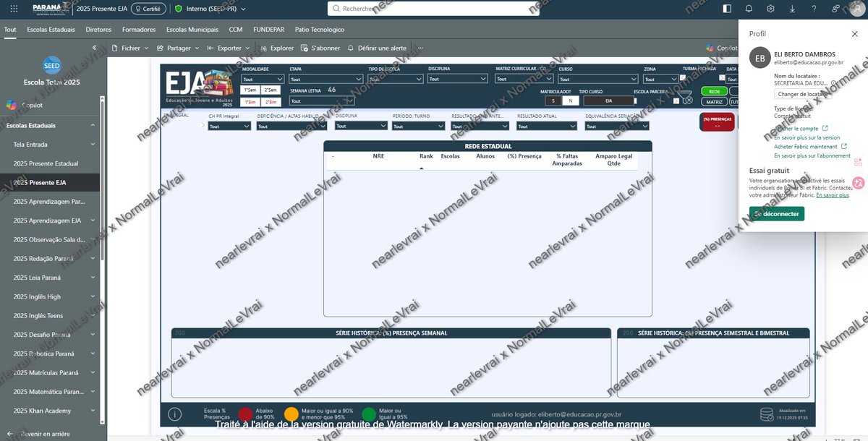Switch to the Diretores tab
Image resolution: width=868 pixels, height=441 pixels.
click(98, 30)
